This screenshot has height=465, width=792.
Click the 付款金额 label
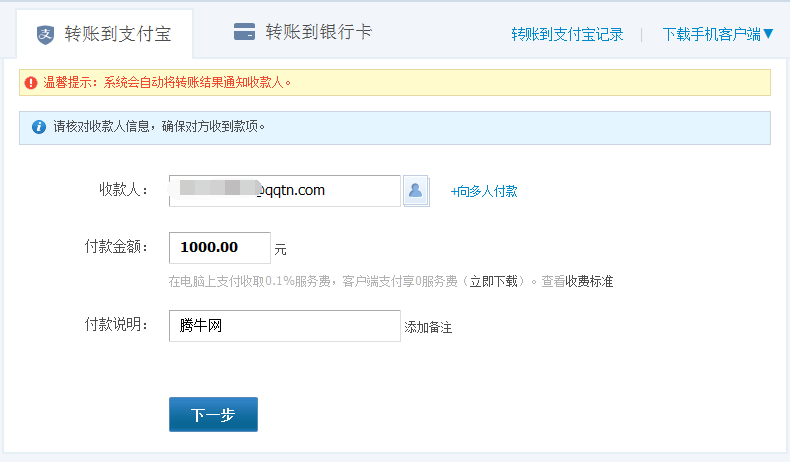coord(116,246)
